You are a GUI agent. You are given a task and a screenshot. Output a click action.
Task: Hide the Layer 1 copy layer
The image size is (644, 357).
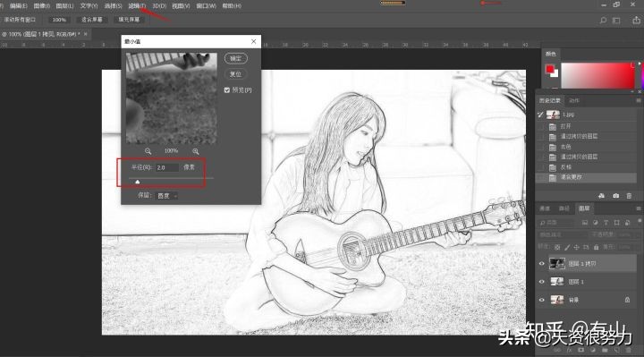541,264
